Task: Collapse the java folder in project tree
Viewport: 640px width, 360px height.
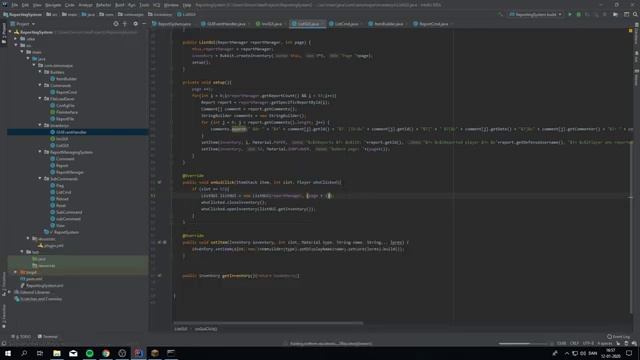Action: (x=28, y=58)
